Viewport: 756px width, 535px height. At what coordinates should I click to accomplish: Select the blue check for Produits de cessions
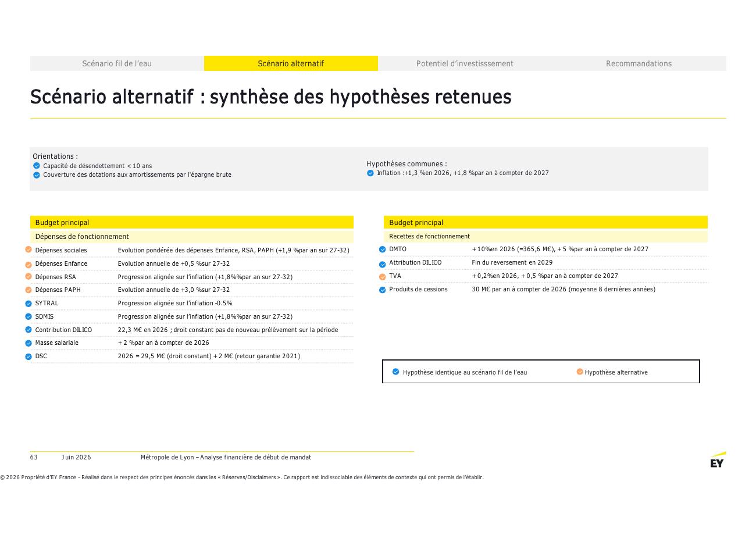383,290
